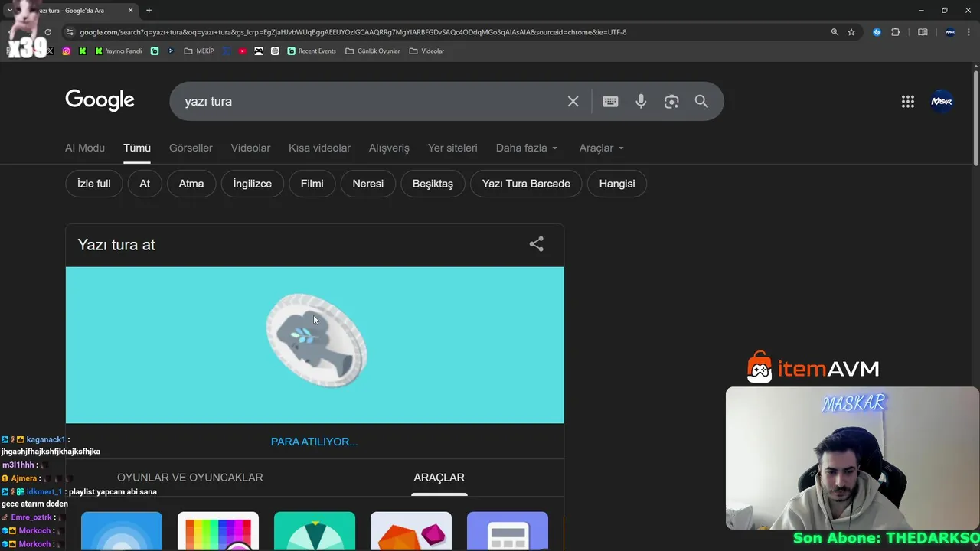Open the Google account avatar menu
980x551 pixels.
pyautogui.click(x=942, y=101)
